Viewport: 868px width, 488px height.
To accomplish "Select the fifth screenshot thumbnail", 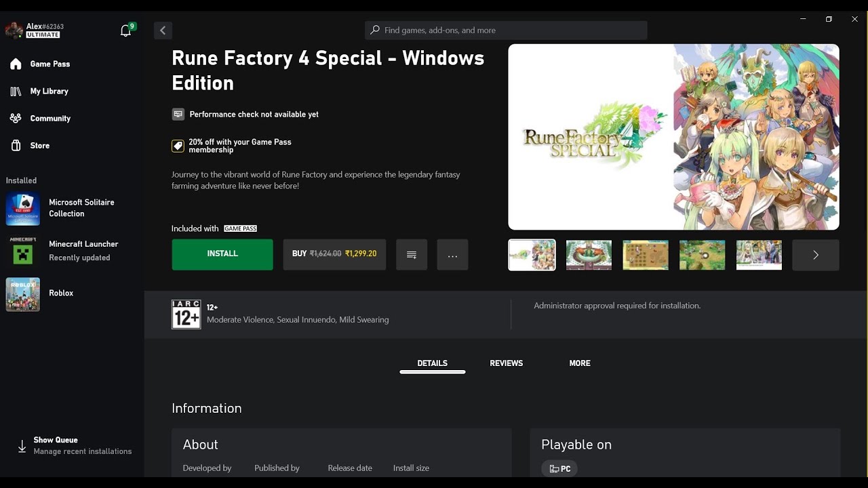I will pos(759,255).
